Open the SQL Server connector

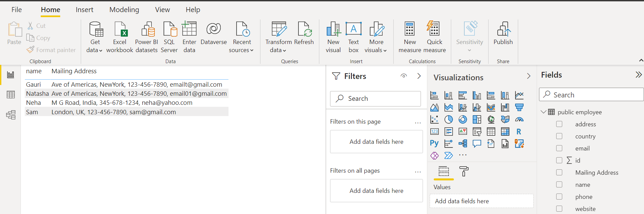[169, 30]
